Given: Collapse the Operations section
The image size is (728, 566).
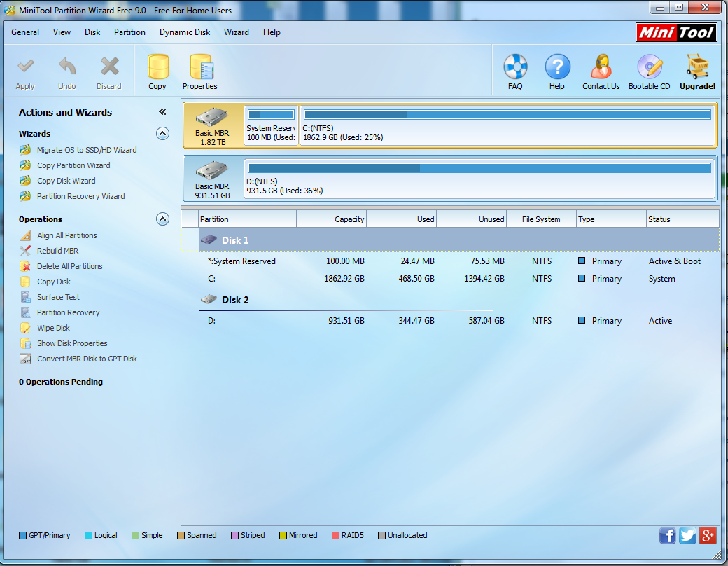Looking at the screenshot, I should 162,219.
